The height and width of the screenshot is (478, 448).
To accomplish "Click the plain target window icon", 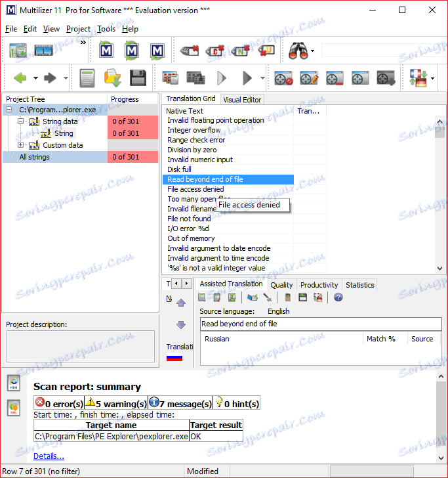I will click(360, 78).
